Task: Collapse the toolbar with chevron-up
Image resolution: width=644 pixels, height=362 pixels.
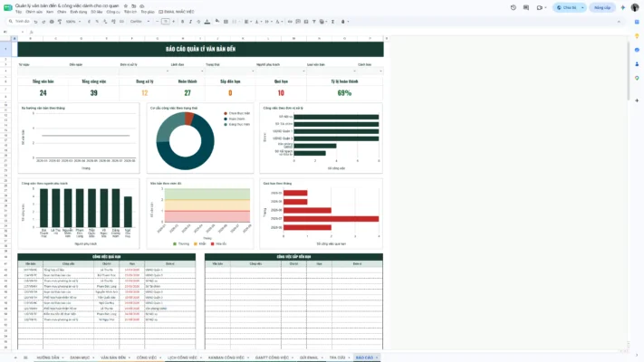Action: pos(619,22)
